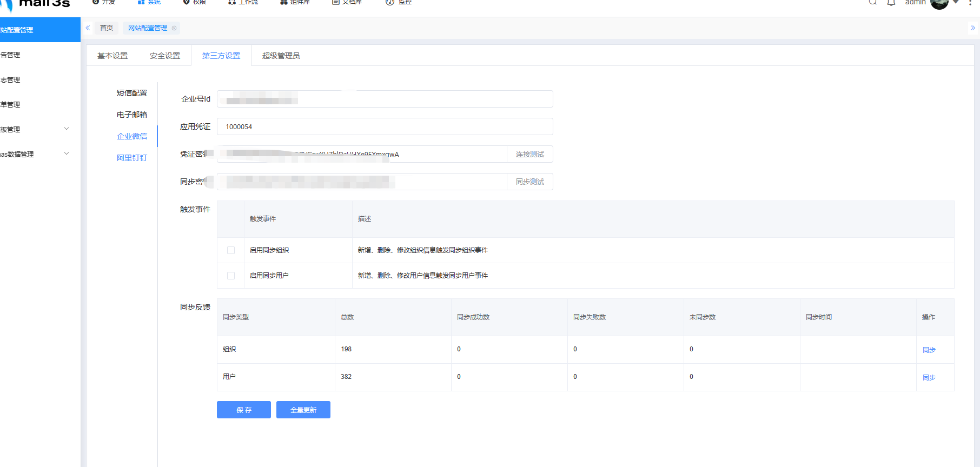Click 同步 link in the 组织 row

click(x=929, y=350)
